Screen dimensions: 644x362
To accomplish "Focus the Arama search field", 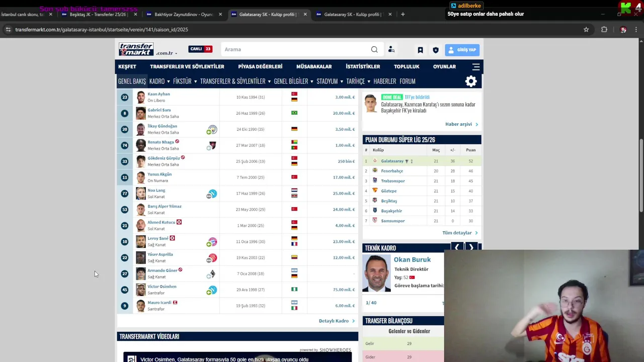I will pyautogui.click(x=296, y=49).
